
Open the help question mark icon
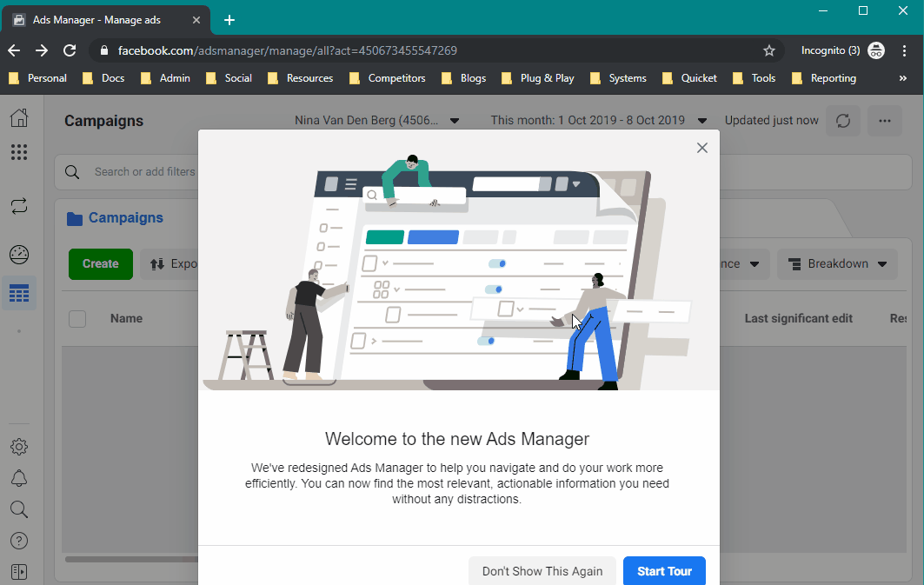[19, 540]
